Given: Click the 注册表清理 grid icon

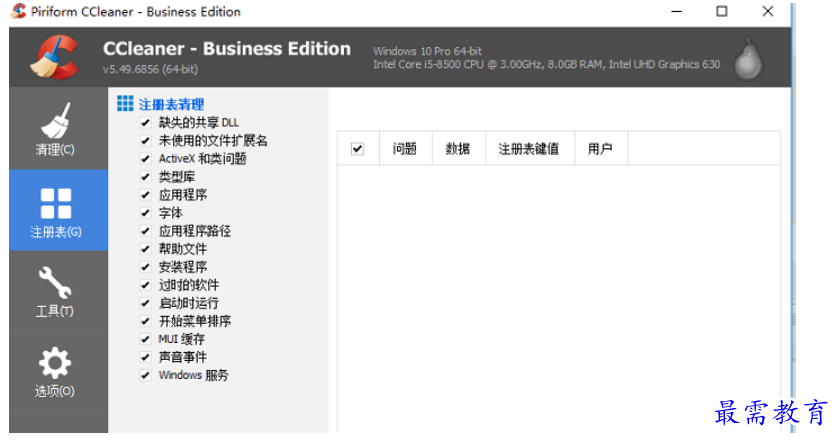Looking at the screenshot, I should [125, 103].
